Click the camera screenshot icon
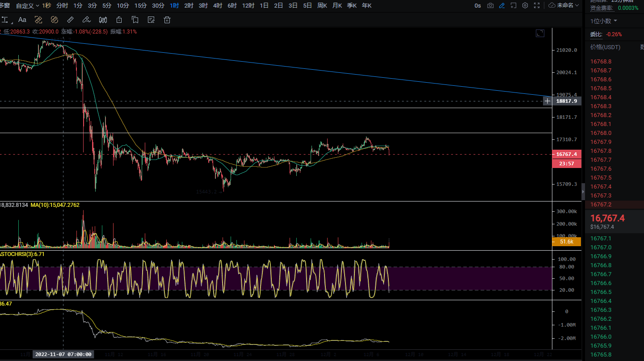644x361 pixels. [490, 6]
